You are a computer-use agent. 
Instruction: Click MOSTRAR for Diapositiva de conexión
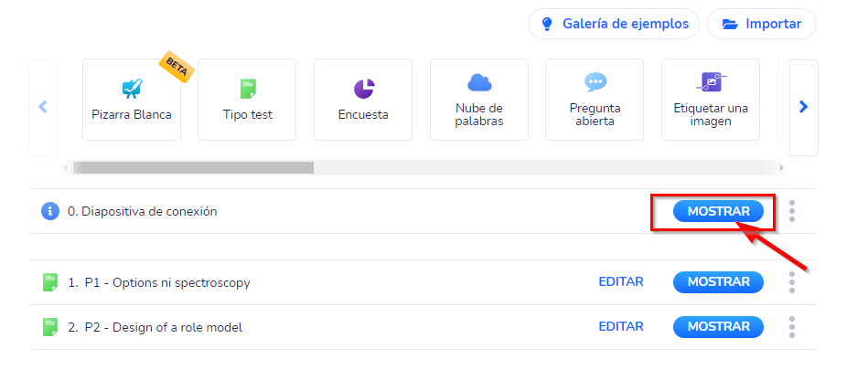click(719, 211)
